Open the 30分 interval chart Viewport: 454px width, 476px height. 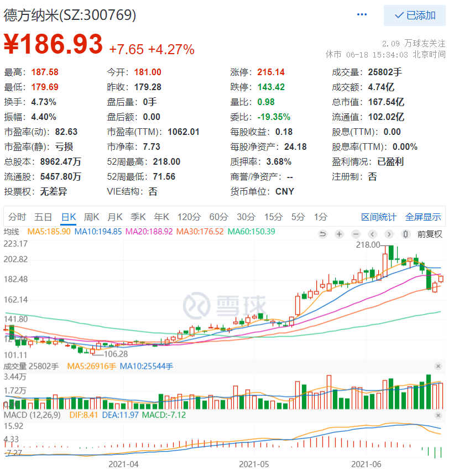coord(246,217)
